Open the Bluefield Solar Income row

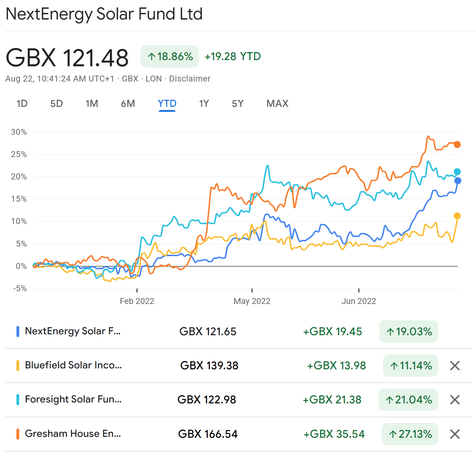pyautogui.click(x=73, y=365)
